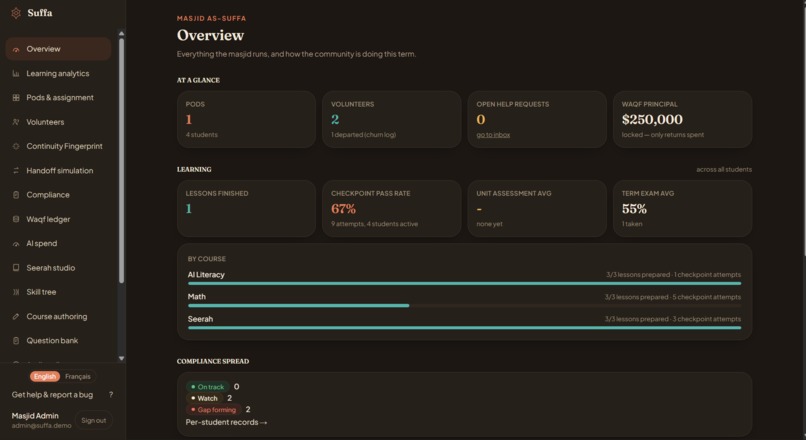Screen dimensions: 806x440
Task: Switch language to Français
Action: coord(78,377)
